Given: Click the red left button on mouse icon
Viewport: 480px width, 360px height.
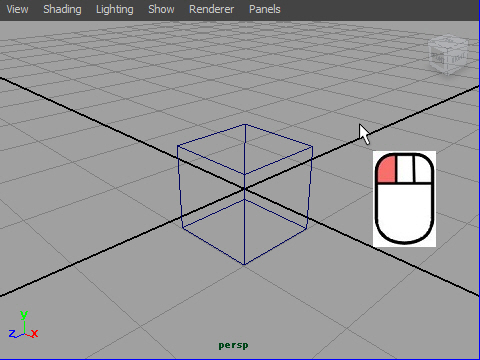Looking at the screenshot, I should [x=387, y=170].
